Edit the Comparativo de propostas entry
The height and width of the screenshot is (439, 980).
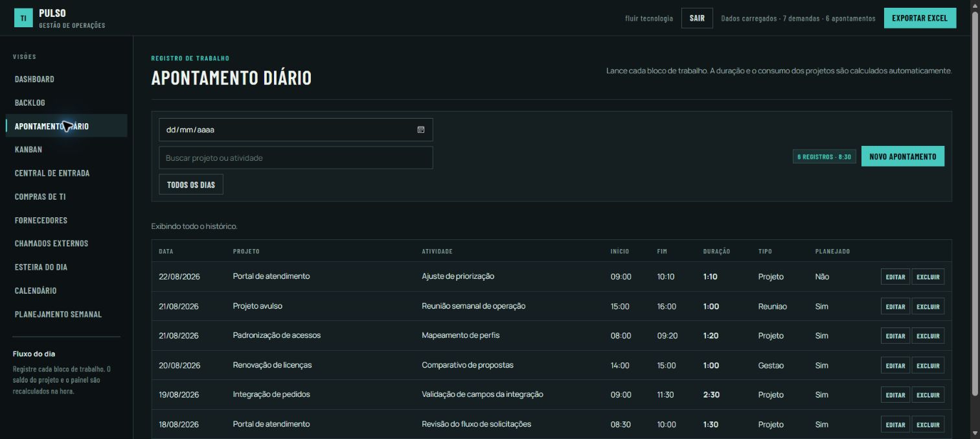pos(895,366)
